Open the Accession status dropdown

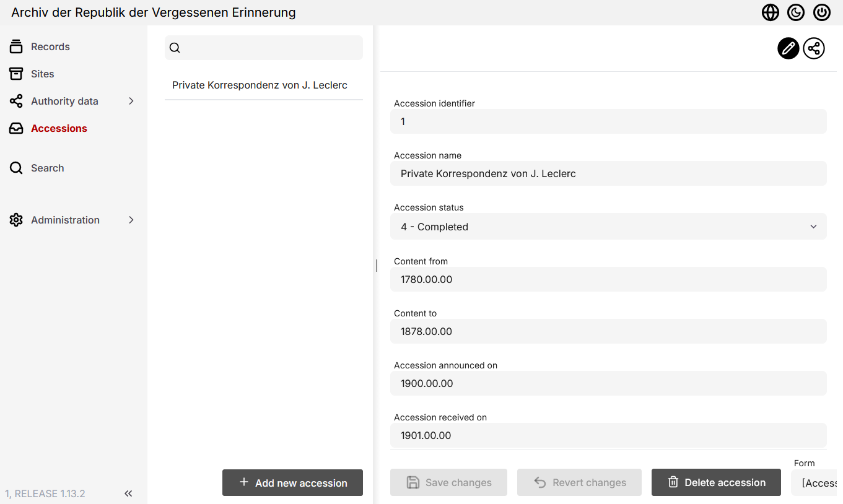tap(608, 227)
